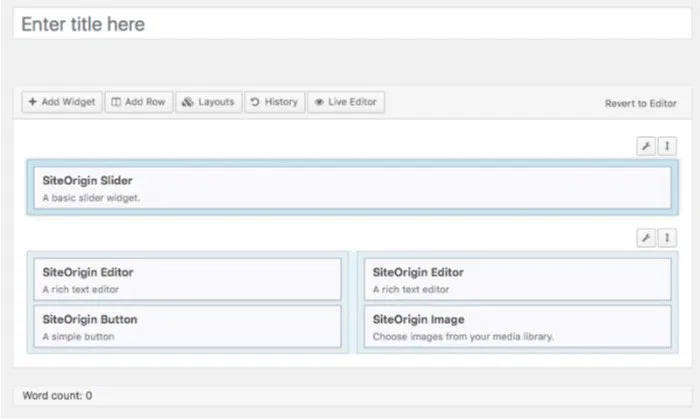Screen dimensions: 700x419
Task: Select the left column SiteOrigin Editor widget
Action: pos(187,280)
